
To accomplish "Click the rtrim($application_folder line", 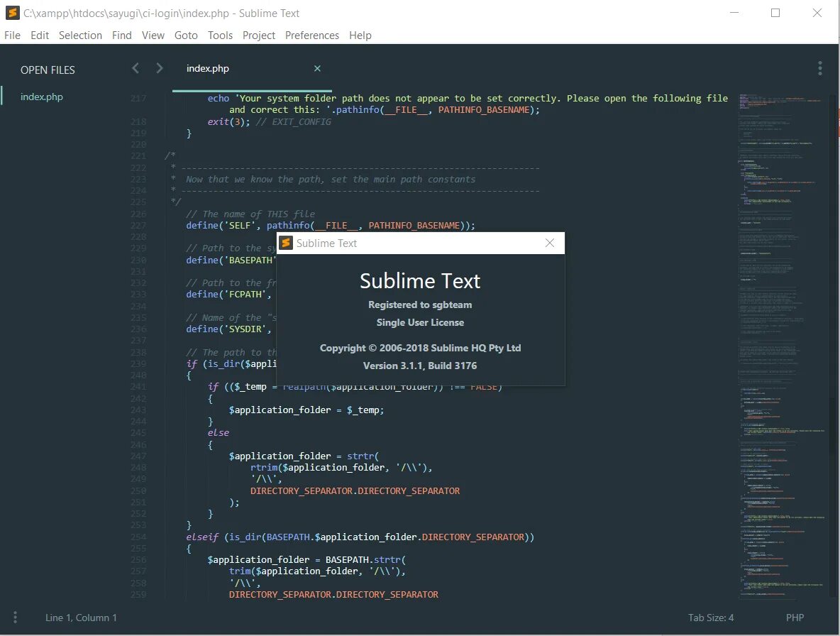I will click(x=341, y=468).
